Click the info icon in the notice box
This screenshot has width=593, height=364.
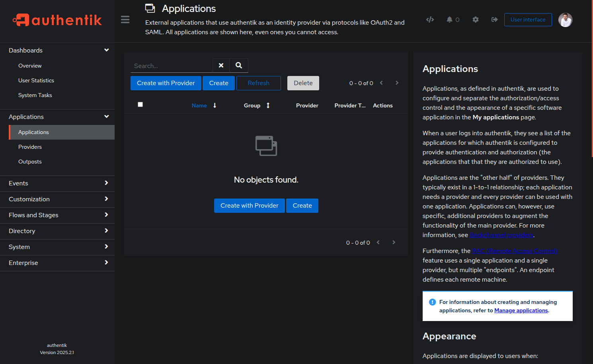click(432, 302)
